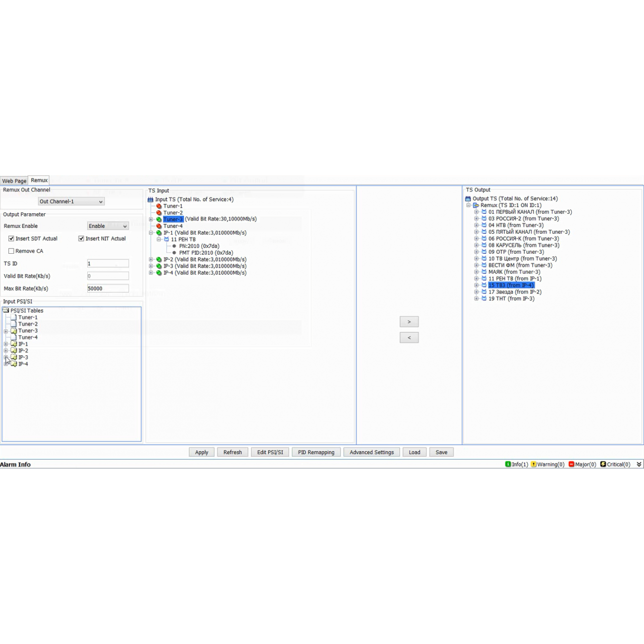Click the Major alarm indicator icon
The image size is (644, 644).
tap(571, 465)
